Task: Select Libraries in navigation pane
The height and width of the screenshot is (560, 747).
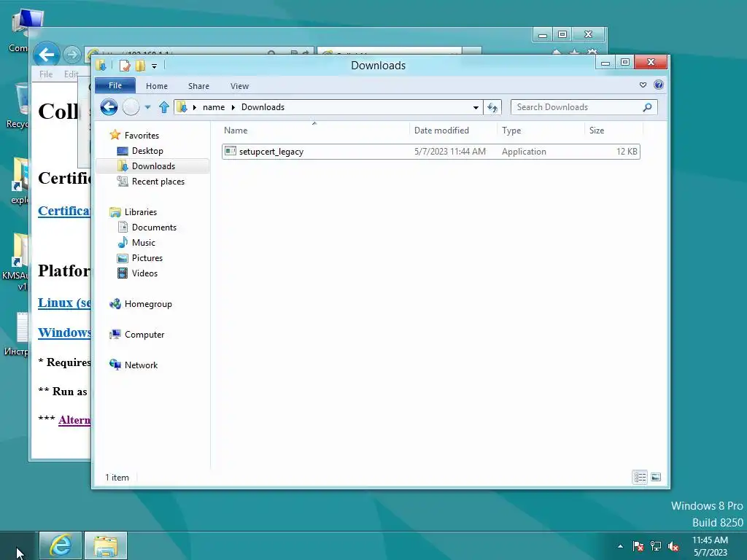Action: pyautogui.click(x=141, y=212)
